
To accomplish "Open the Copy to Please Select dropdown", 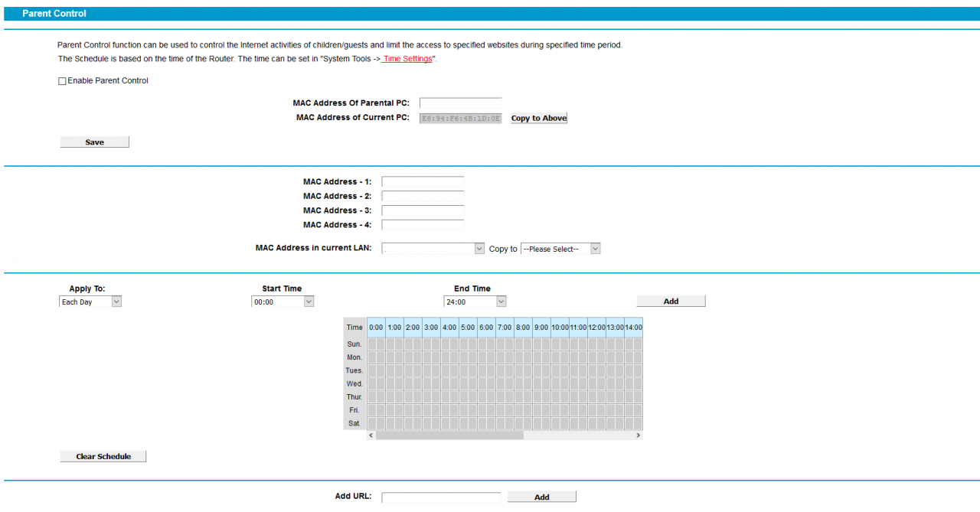I will [x=560, y=249].
